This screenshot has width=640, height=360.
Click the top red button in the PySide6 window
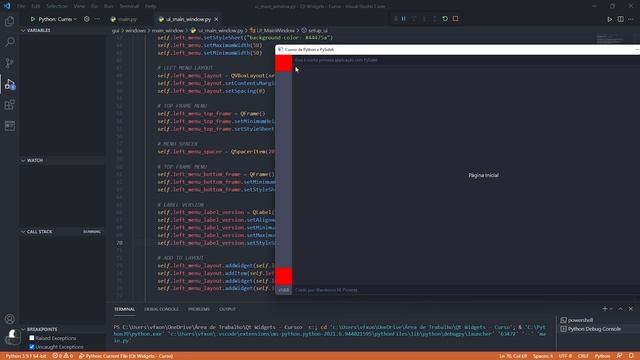(x=284, y=64)
